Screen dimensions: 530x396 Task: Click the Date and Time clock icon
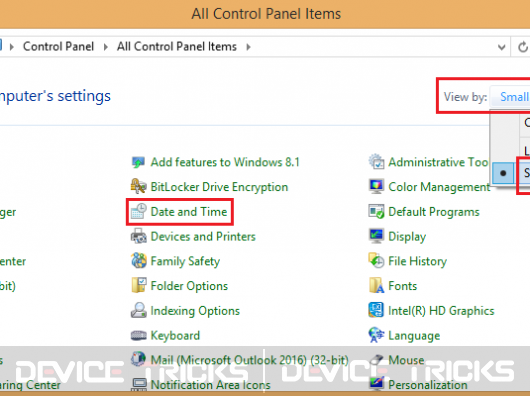(x=138, y=212)
